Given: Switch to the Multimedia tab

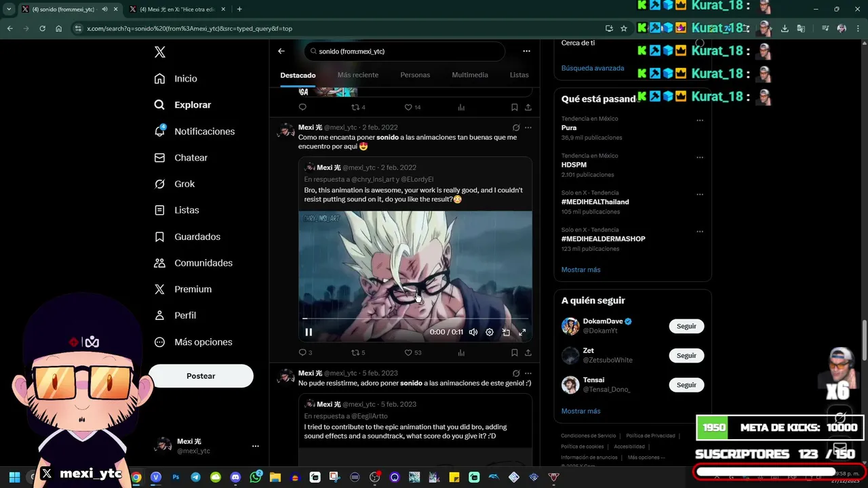Looking at the screenshot, I should tap(470, 75).
